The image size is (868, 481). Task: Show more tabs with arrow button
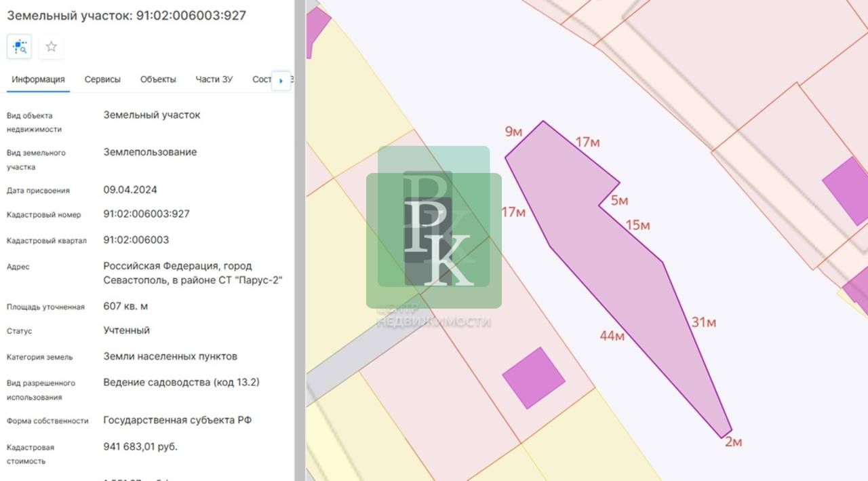point(281,80)
